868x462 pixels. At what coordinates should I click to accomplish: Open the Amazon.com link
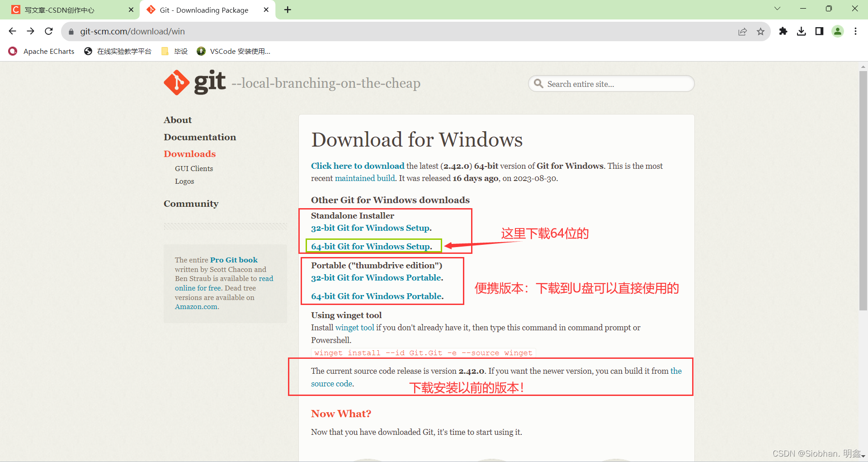click(x=196, y=306)
